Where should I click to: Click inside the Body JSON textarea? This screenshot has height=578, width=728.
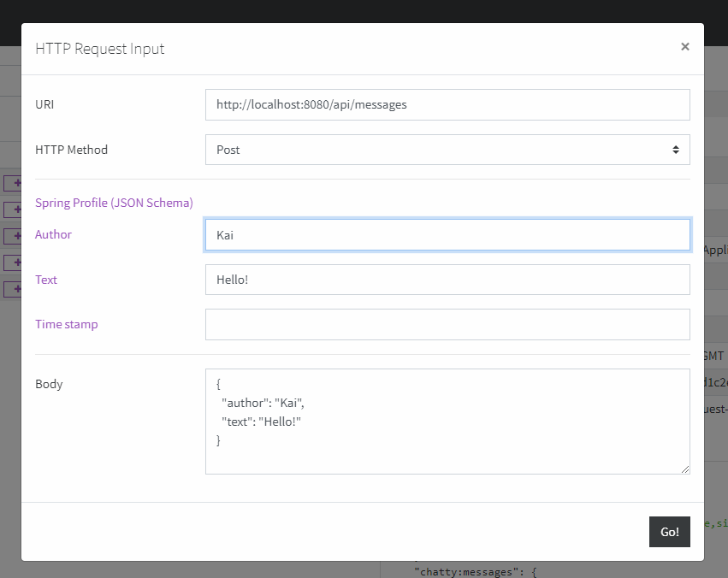[x=447, y=421]
